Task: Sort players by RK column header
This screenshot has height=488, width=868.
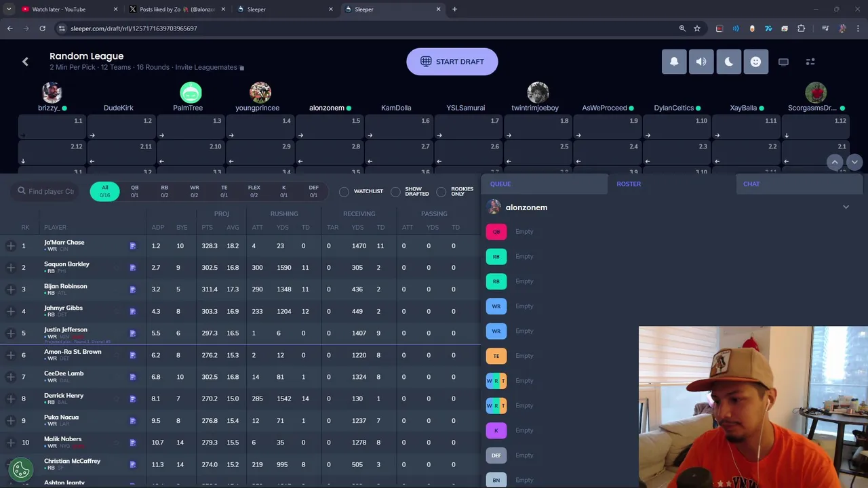Action: [x=25, y=228]
